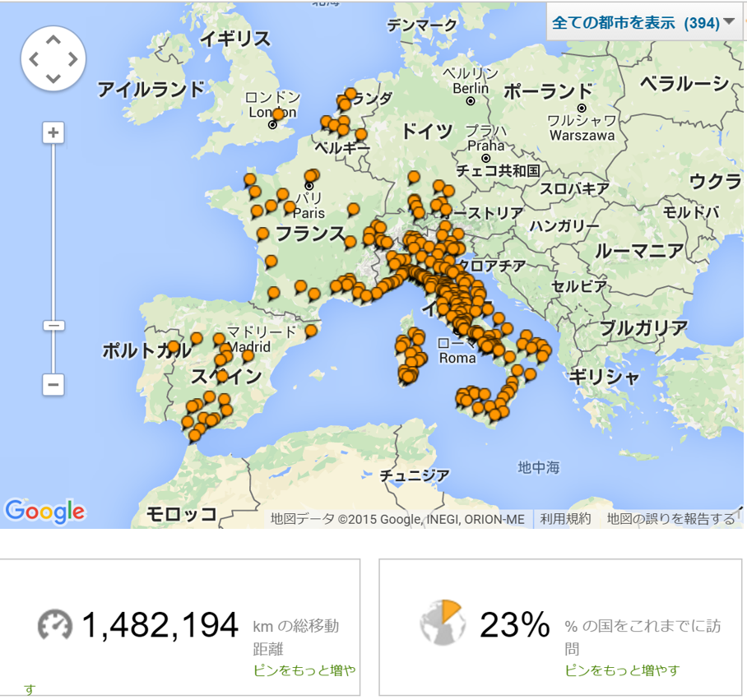
Task: Open the 利用規約 link
Action: (564, 519)
